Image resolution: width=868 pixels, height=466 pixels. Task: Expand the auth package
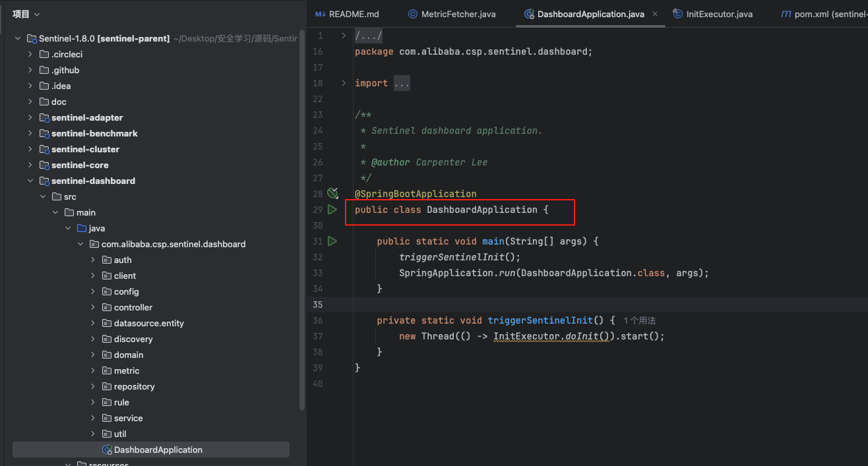93,260
